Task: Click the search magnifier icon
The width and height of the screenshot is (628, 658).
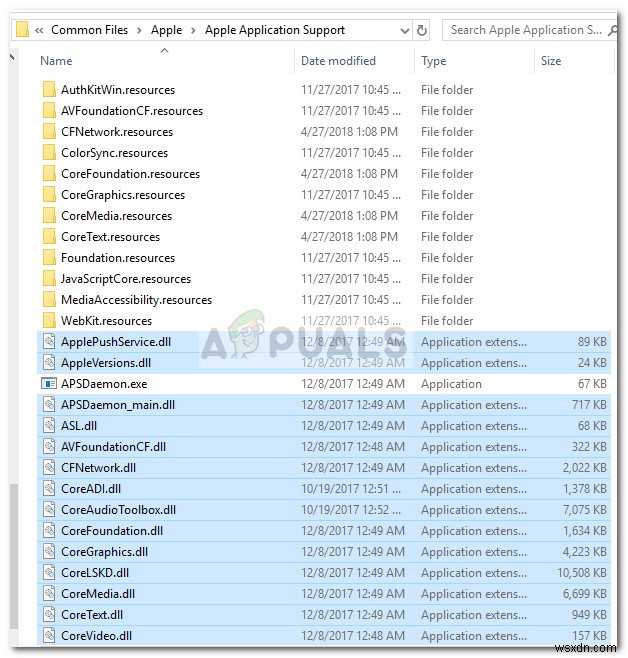Action: tap(613, 30)
